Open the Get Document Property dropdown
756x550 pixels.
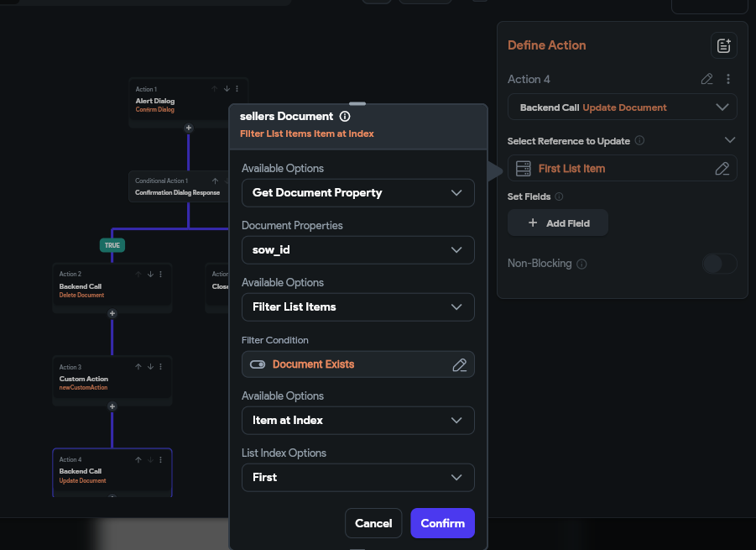(x=358, y=193)
